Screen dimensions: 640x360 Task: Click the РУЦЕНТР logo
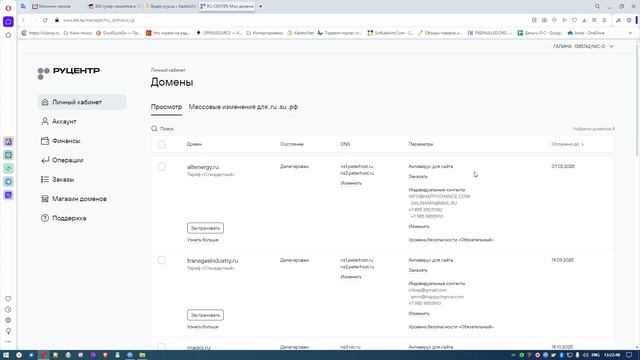tap(69, 73)
